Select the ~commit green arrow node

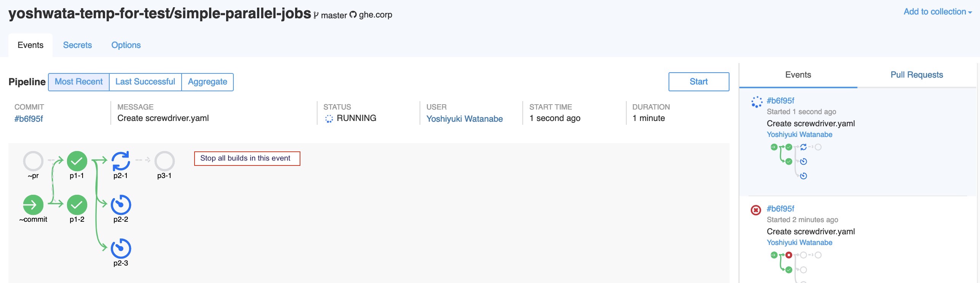33,205
